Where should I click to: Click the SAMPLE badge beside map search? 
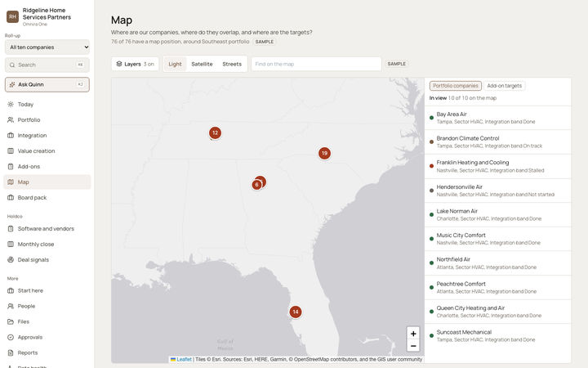(396, 64)
